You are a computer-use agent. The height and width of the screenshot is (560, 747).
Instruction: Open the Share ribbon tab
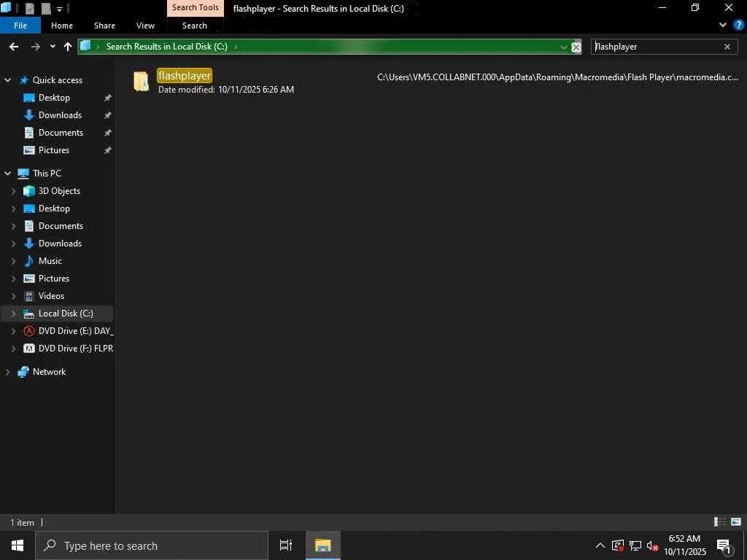pos(104,26)
